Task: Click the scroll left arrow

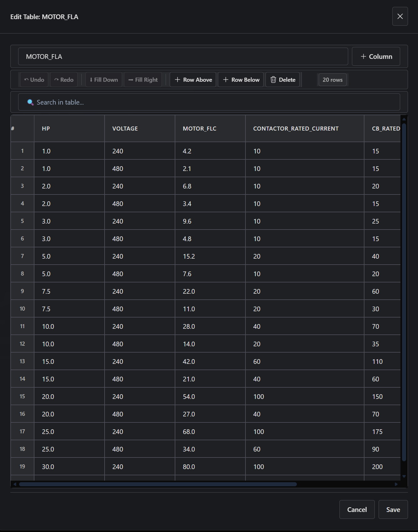Action: click(x=15, y=484)
